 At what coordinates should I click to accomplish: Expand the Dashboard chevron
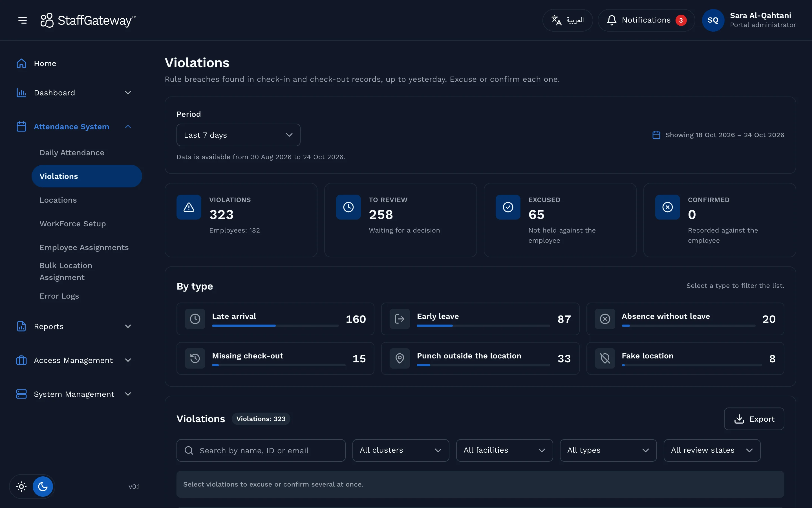pos(128,93)
